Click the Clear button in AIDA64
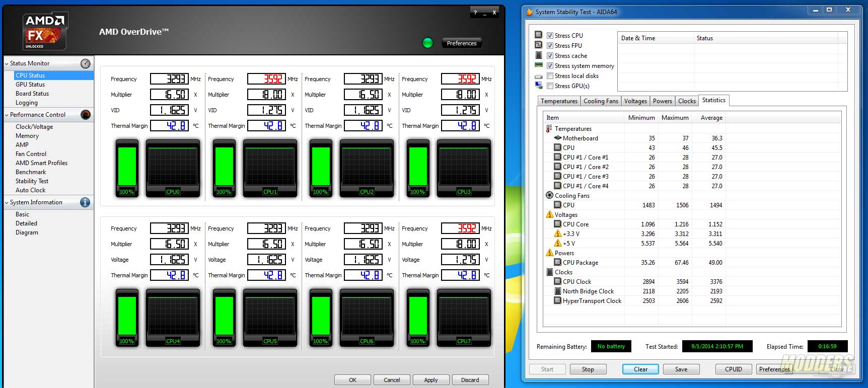Screen dimensions: 868x388 640,369
